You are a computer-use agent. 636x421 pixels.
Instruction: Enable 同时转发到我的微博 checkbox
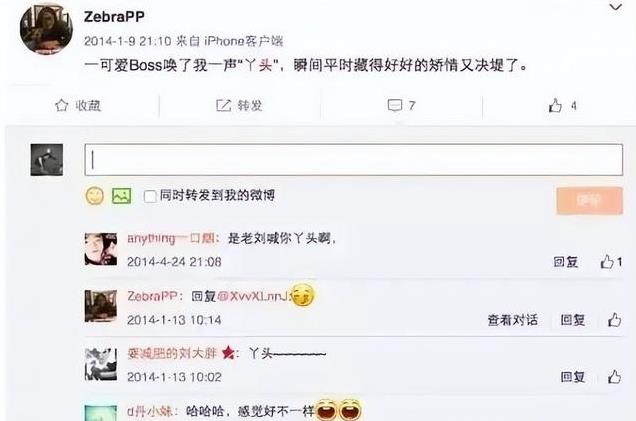point(150,196)
